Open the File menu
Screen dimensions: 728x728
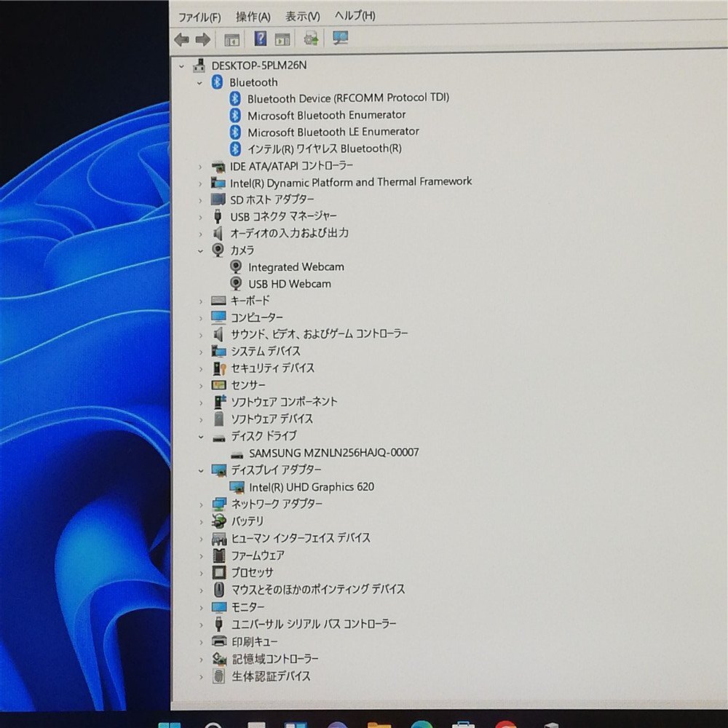click(x=198, y=16)
